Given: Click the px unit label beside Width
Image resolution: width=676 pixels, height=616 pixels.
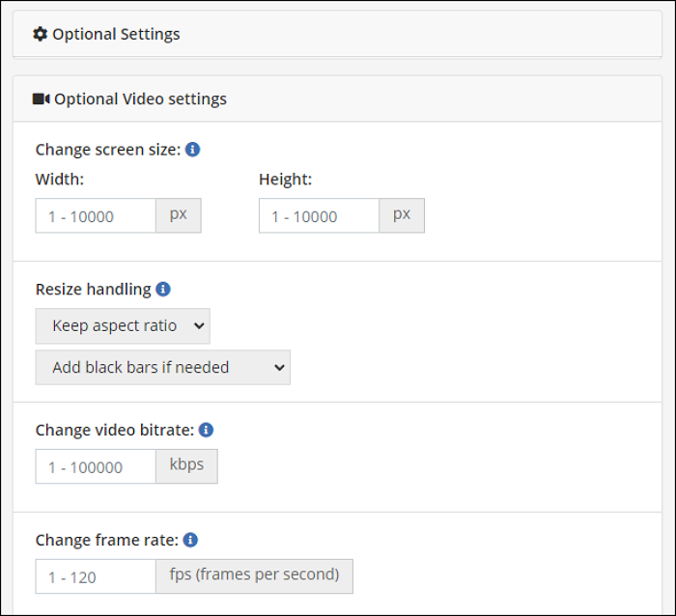Looking at the screenshot, I should pyautogui.click(x=179, y=215).
